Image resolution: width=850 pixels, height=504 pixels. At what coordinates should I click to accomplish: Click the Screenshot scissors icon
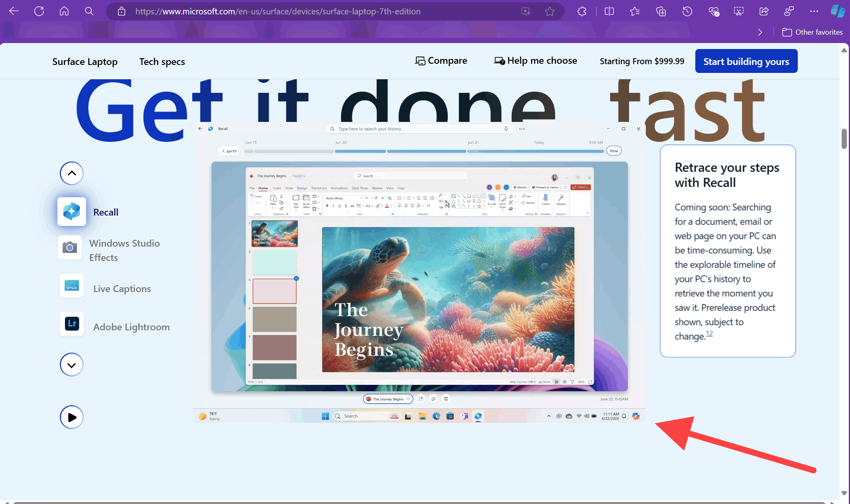(739, 12)
